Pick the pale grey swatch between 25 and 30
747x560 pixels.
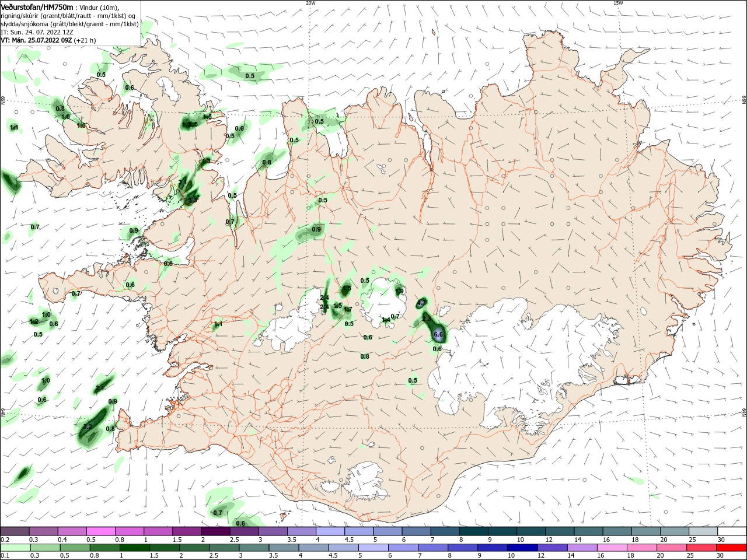703,531
